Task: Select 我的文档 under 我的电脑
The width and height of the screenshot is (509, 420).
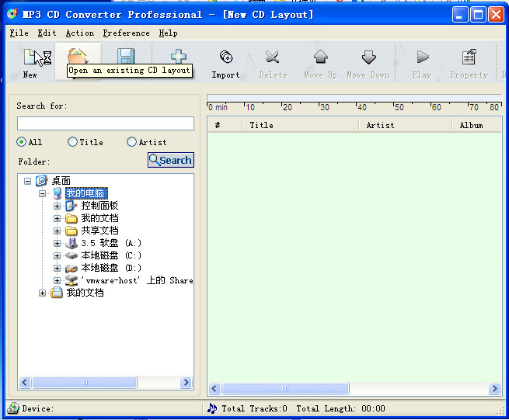Action: pyautogui.click(x=99, y=218)
